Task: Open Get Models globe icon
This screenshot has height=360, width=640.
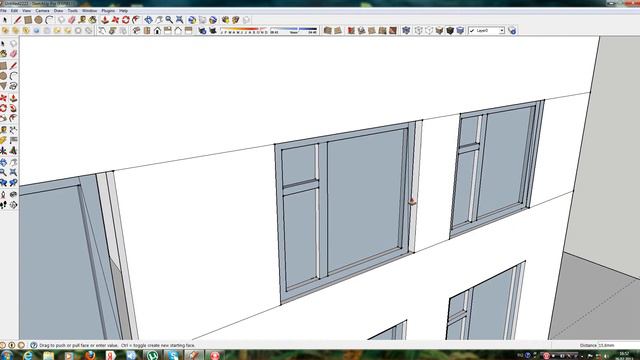Action: tap(192, 20)
